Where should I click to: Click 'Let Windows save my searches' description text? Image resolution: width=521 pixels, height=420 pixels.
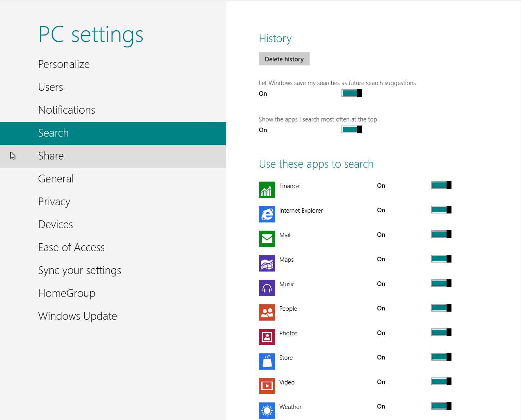point(337,83)
